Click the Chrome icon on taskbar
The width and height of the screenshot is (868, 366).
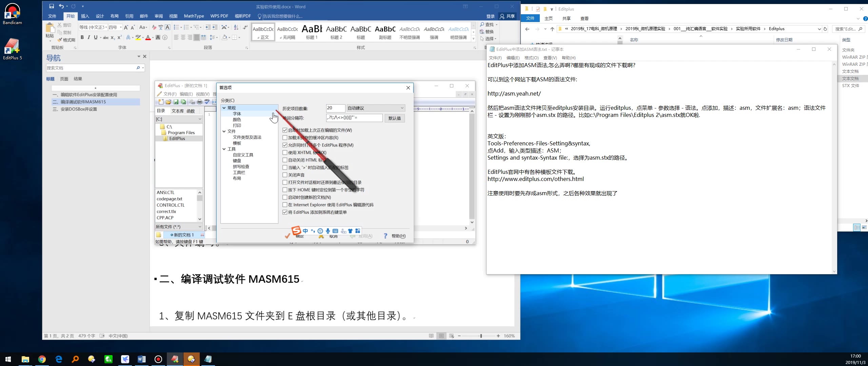coord(42,359)
